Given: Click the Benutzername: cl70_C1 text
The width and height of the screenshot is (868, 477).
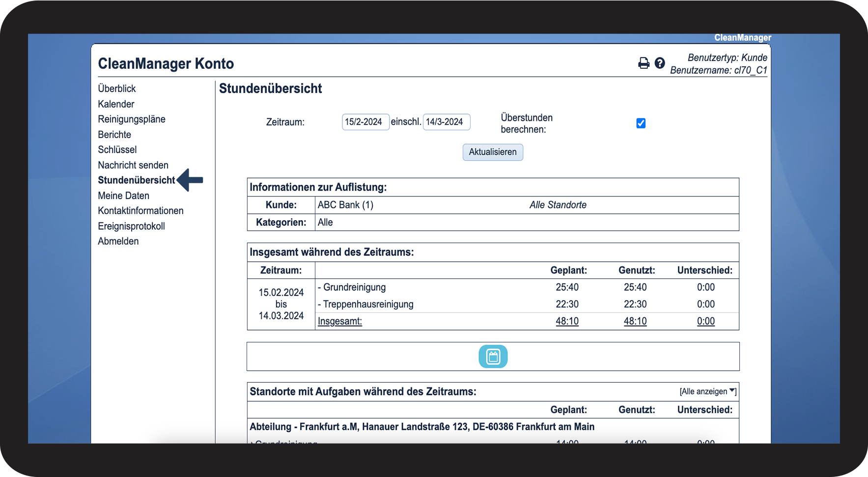Looking at the screenshot, I should click(x=719, y=70).
